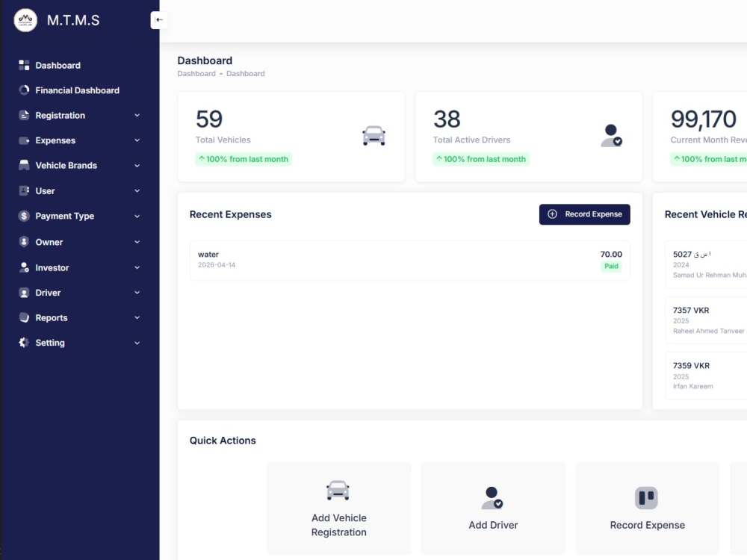The image size is (747, 560).
Task: Expand the Payment Type chevron
Action: click(137, 217)
